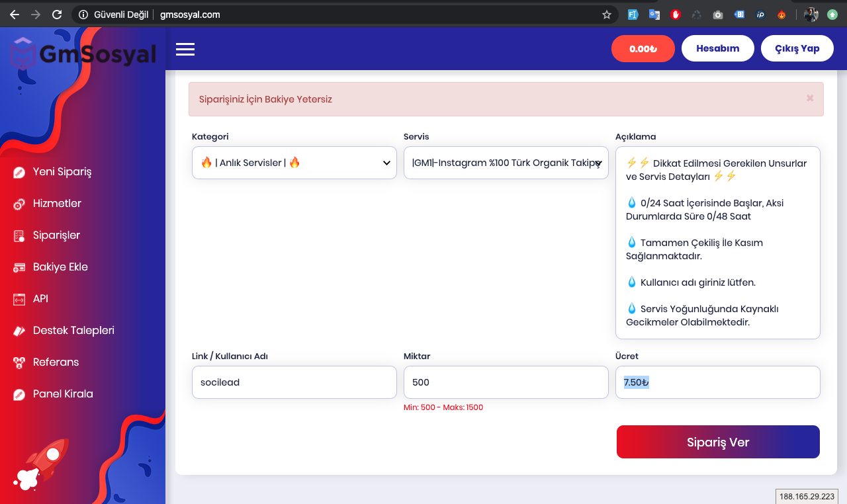This screenshot has height=504, width=847.
Task: Submit with the Sipariş Ver button
Action: [x=718, y=442]
